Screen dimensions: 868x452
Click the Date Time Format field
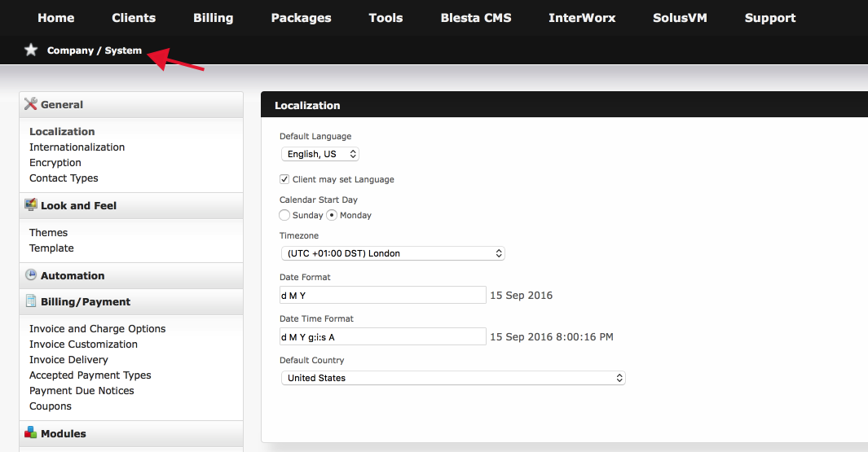[382, 336]
